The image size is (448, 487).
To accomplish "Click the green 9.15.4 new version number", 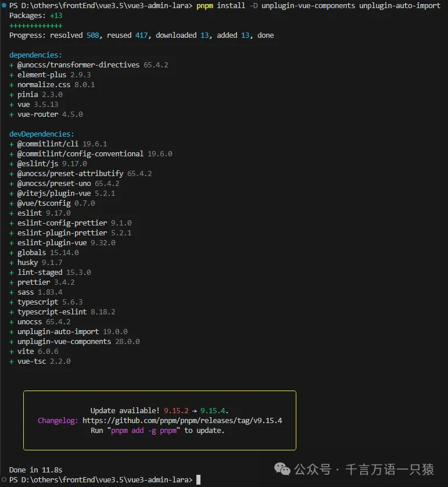I will click(218, 411).
